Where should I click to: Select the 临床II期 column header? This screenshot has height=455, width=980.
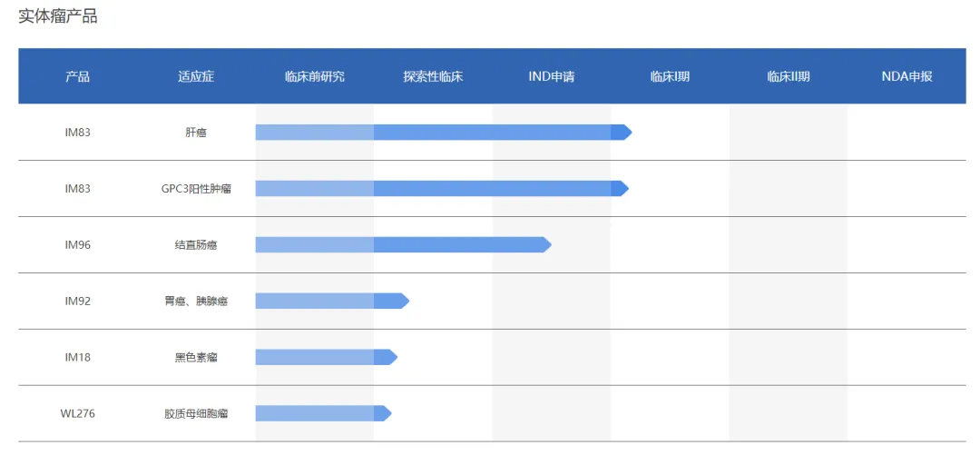click(789, 76)
